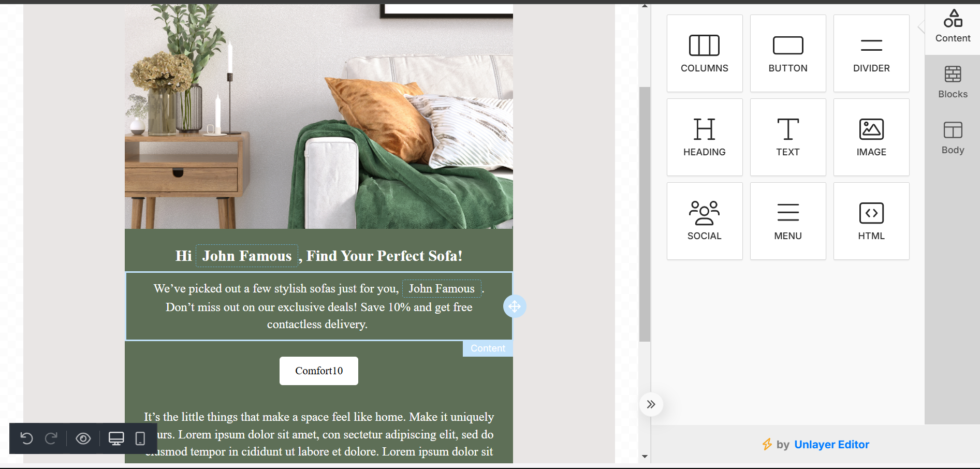Select the HTML content block
The image size is (980, 469).
click(x=871, y=221)
